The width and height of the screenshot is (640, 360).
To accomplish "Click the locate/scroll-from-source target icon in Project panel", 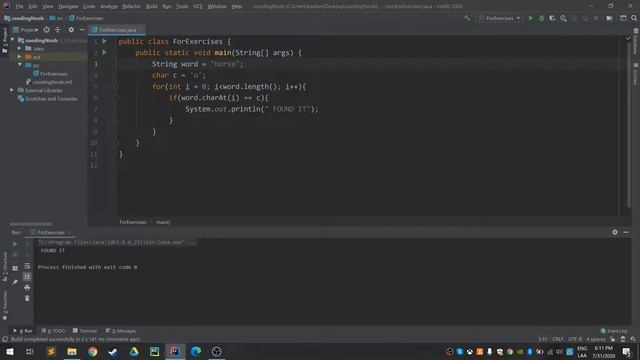I will tap(47, 30).
